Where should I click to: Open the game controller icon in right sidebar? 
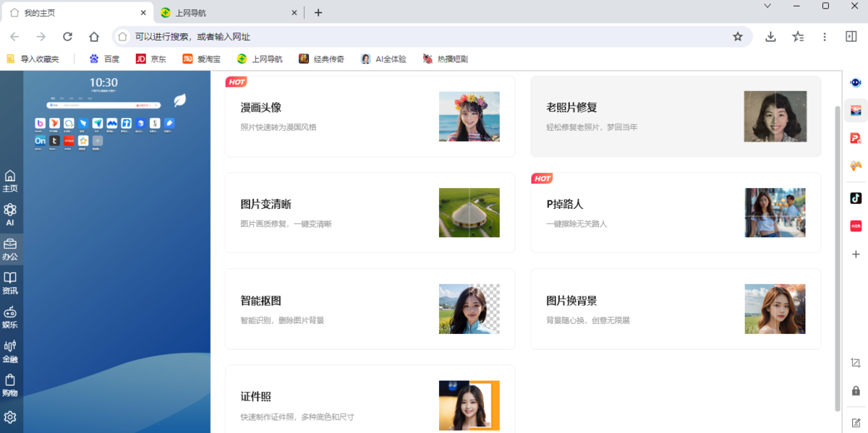tap(856, 166)
